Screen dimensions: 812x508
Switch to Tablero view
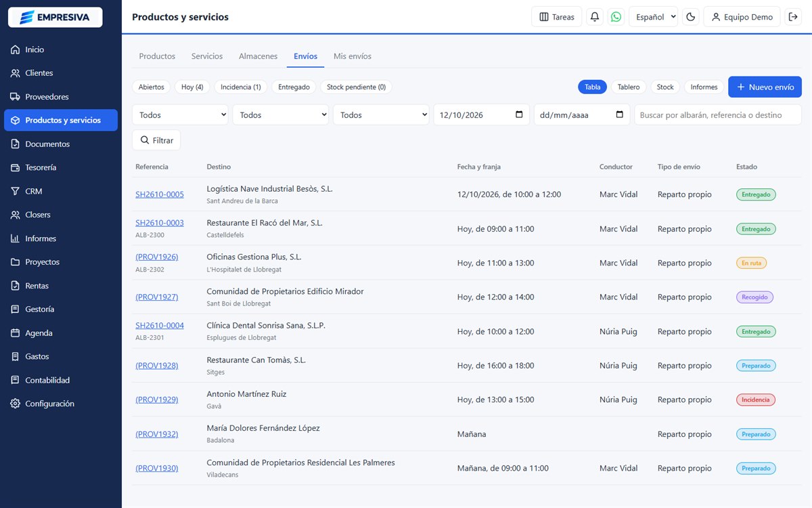(x=629, y=87)
